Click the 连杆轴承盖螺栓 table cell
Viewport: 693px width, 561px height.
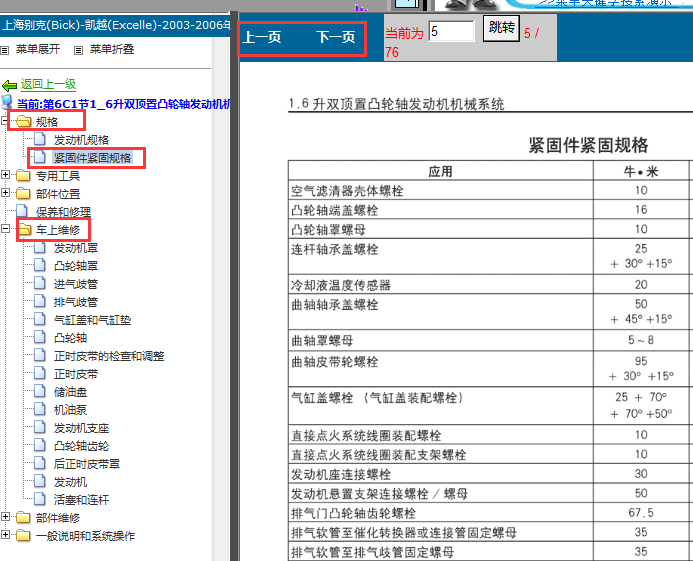[440, 257]
